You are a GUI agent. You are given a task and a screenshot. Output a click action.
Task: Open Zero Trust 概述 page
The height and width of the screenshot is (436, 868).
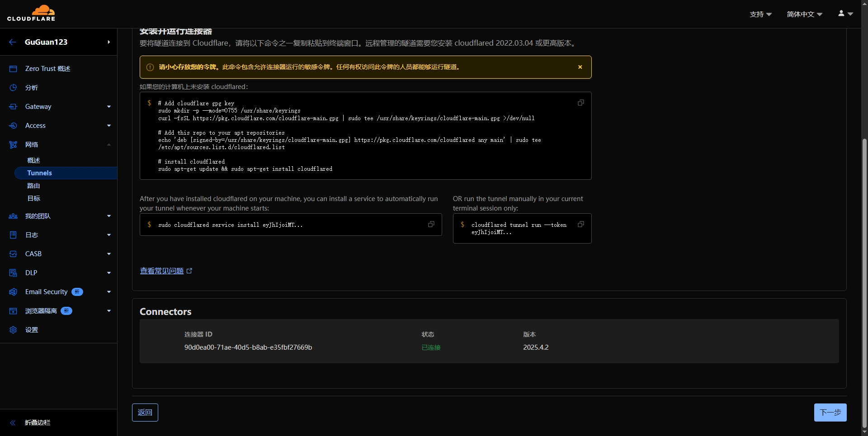[x=47, y=69]
